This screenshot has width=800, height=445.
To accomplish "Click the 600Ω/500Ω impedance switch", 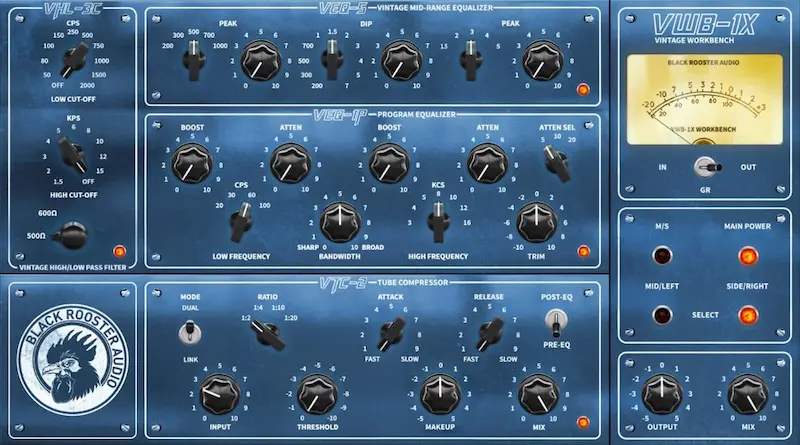I will click(70, 236).
